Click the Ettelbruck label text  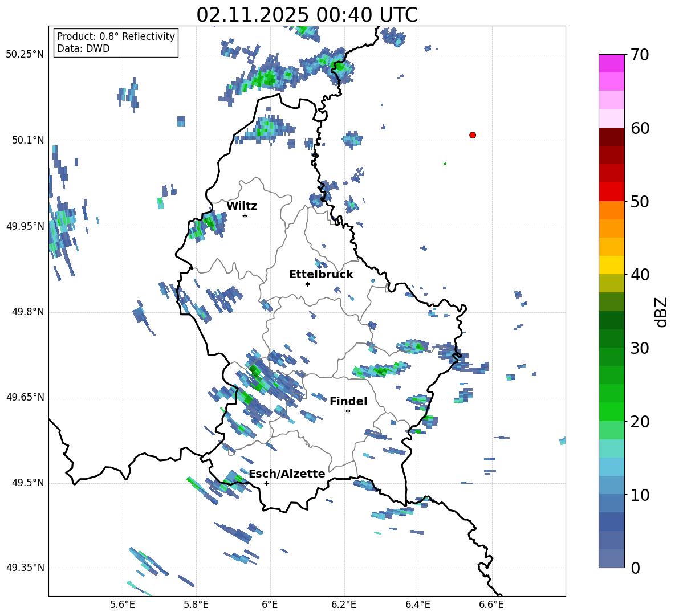(321, 275)
